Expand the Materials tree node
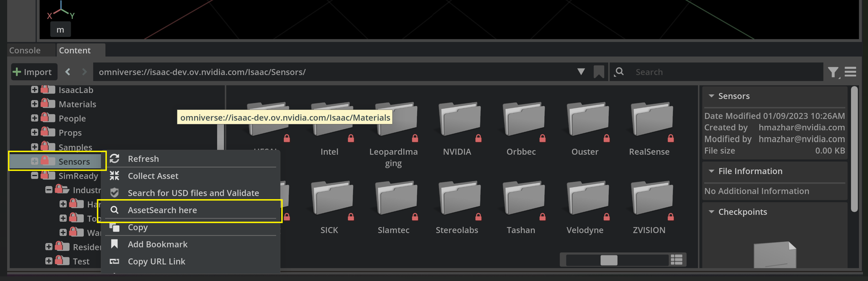 (x=34, y=104)
